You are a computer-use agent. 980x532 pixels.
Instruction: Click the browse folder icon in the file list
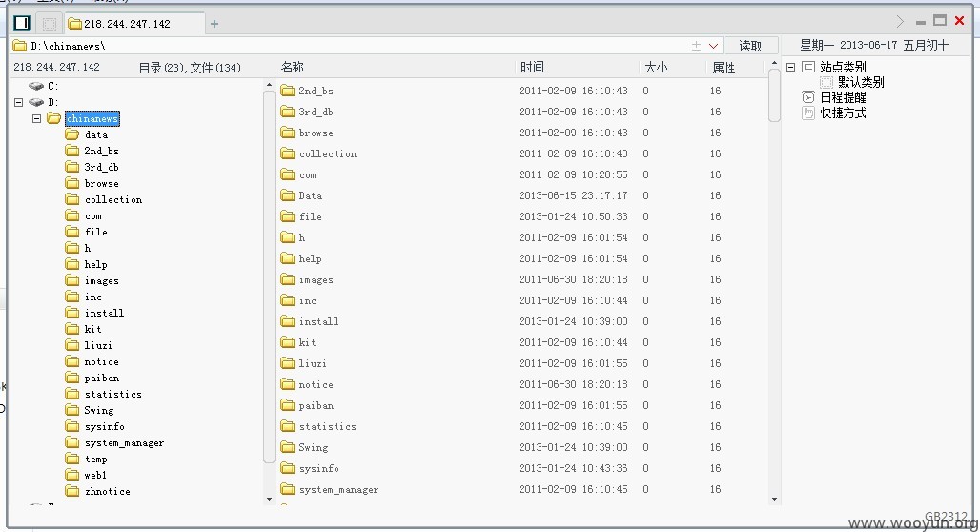coord(288,133)
